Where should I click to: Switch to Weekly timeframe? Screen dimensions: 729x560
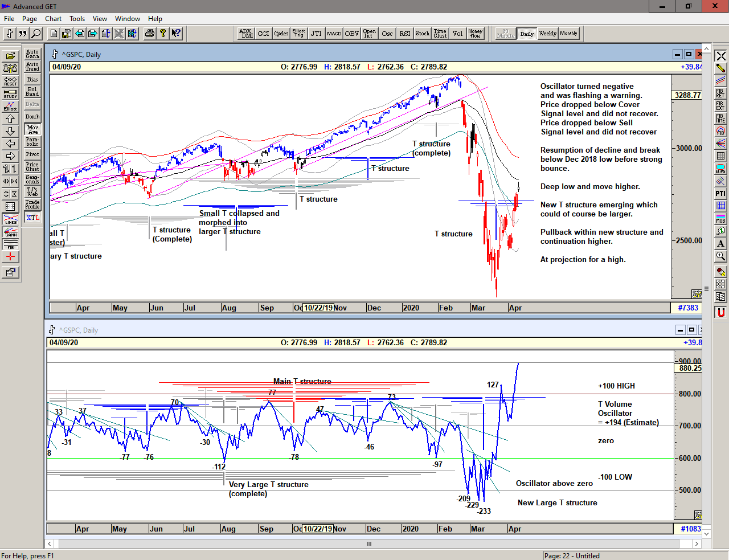pos(547,34)
